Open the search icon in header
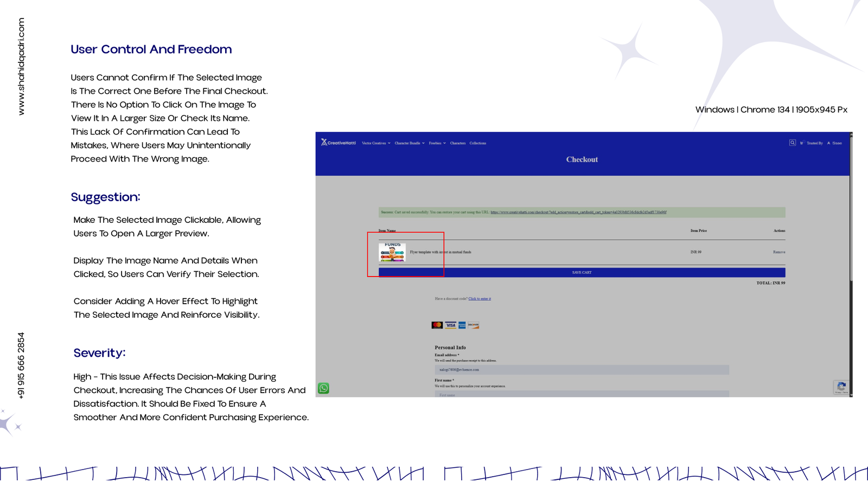The image size is (868, 488). pos(793,143)
